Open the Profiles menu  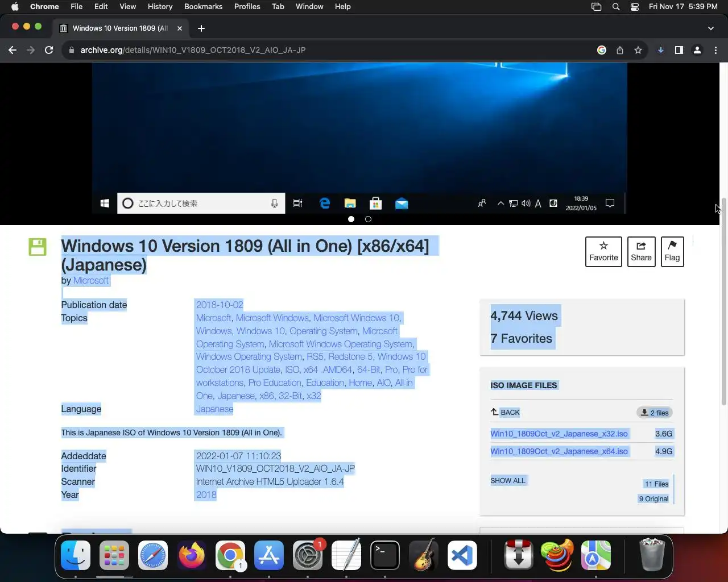tap(247, 6)
